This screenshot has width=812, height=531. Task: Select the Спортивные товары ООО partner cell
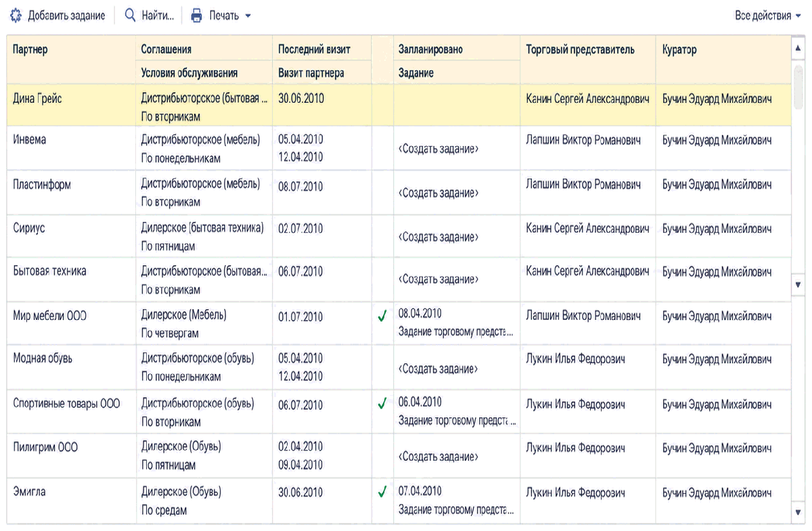tap(71, 411)
